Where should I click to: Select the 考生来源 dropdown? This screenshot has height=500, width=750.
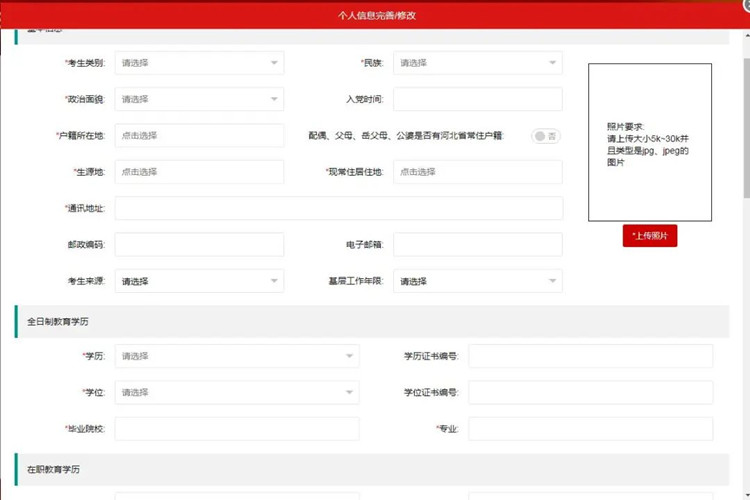tap(199, 281)
